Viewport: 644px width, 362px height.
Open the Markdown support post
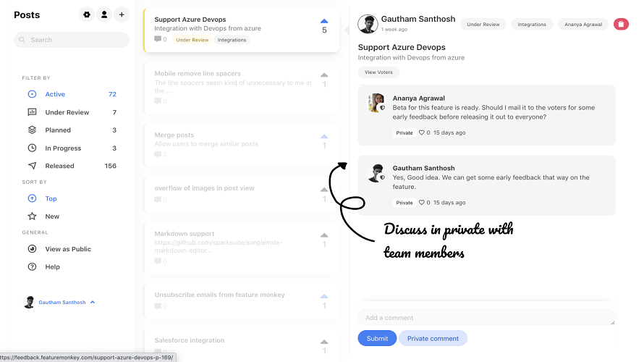point(242,248)
